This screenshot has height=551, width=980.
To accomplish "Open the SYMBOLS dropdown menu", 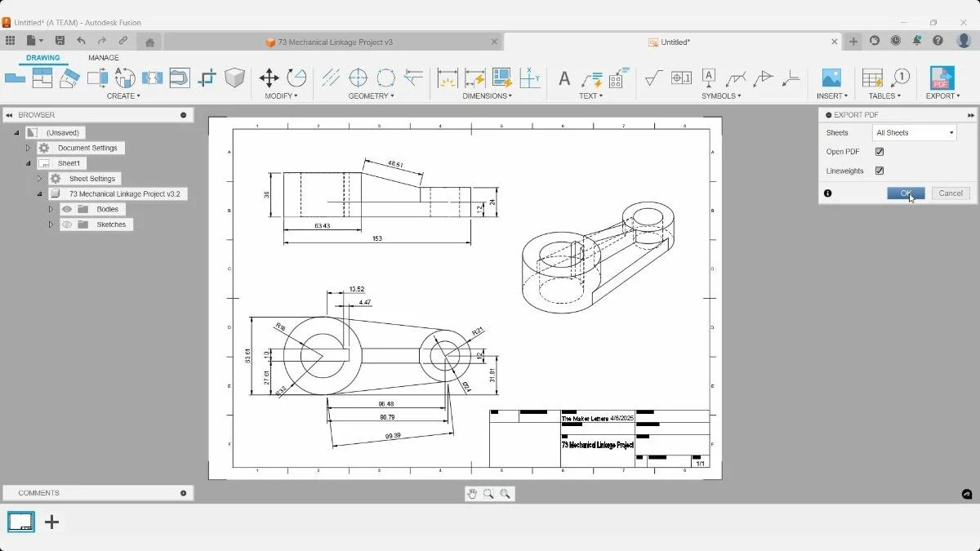I will [722, 96].
